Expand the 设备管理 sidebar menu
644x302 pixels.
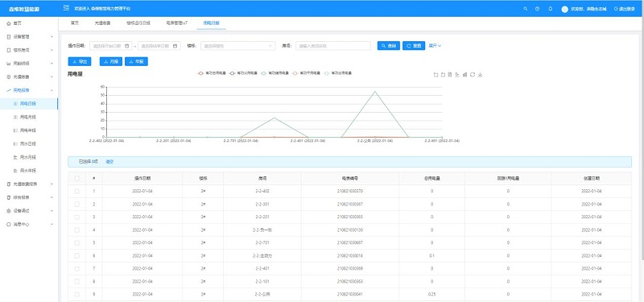point(29,36)
